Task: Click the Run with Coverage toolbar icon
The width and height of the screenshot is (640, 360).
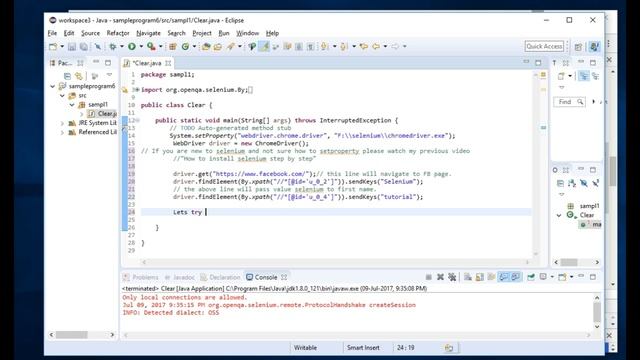Action: [x=151, y=47]
